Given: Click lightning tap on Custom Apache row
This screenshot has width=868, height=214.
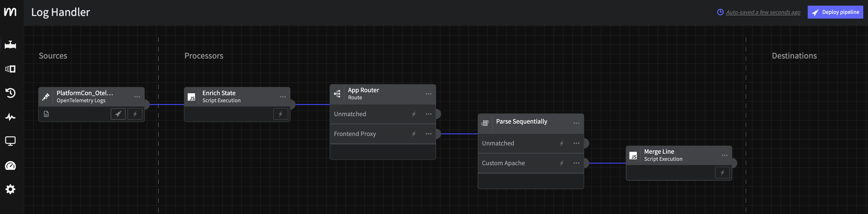Looking at the screenshot, I should point(561,163).
